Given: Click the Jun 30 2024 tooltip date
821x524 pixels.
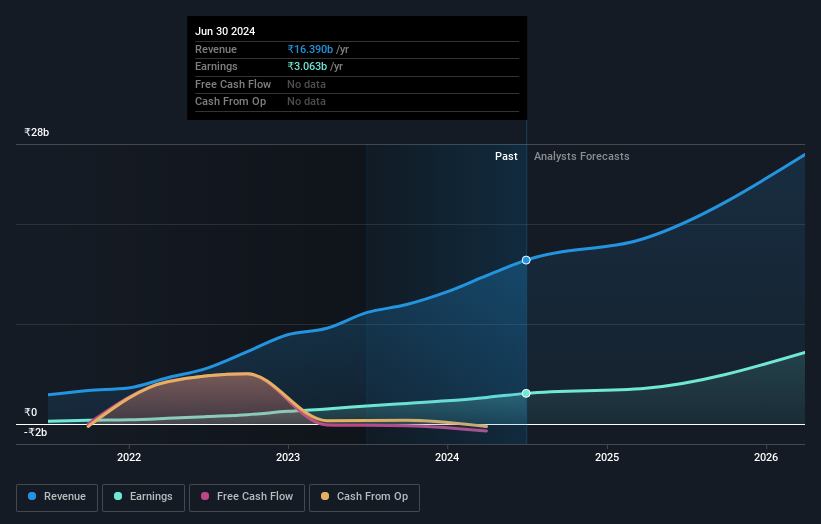Looking at the screenshot, I should [225, 31].
